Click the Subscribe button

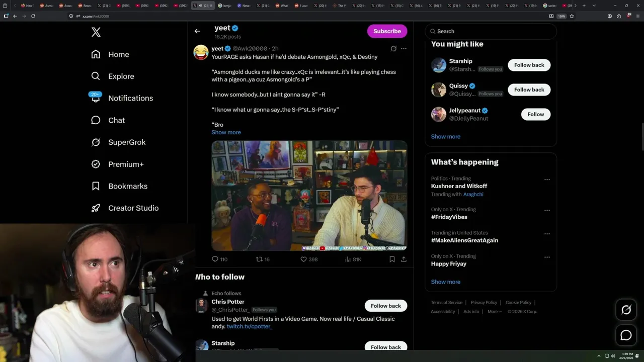click(387, 31)
